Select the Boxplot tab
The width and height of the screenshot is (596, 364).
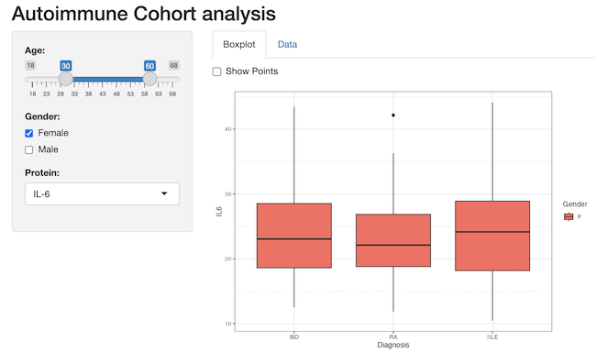click(x=239, y=44)
